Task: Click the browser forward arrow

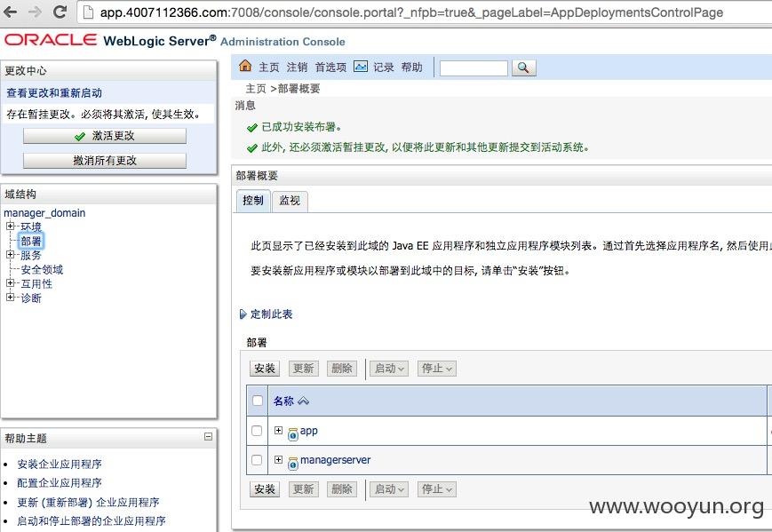Action: [x=35, y=12]
